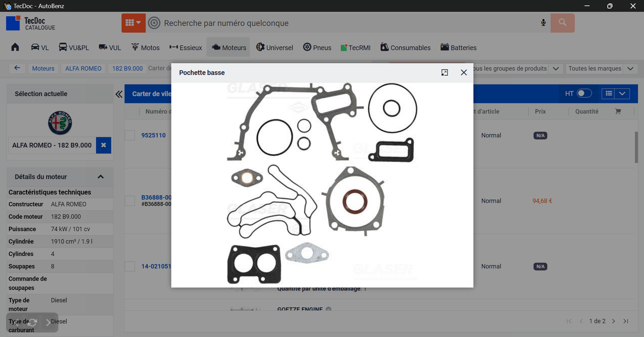Switch to the VUL tab
The height and width of the screenshot is (337, 644).
click(110, 48)
